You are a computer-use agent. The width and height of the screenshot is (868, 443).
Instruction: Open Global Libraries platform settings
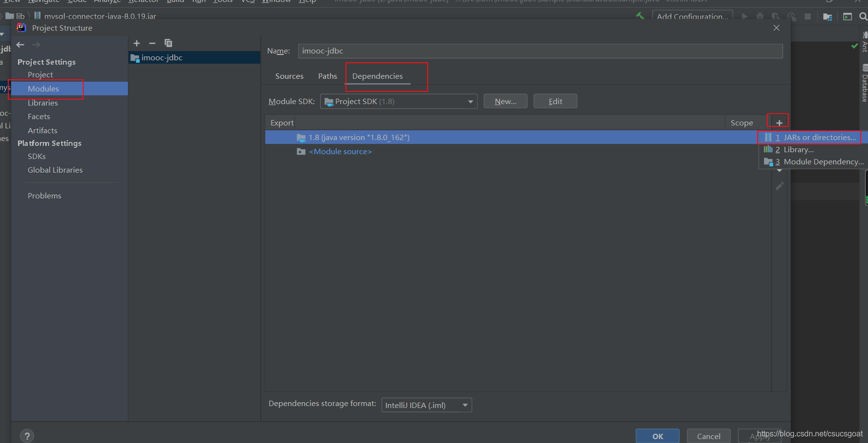click(55, 170)
